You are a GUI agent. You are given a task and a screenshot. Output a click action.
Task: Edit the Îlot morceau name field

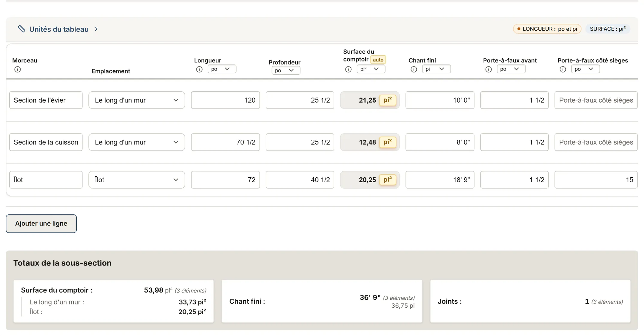[46, 180]
